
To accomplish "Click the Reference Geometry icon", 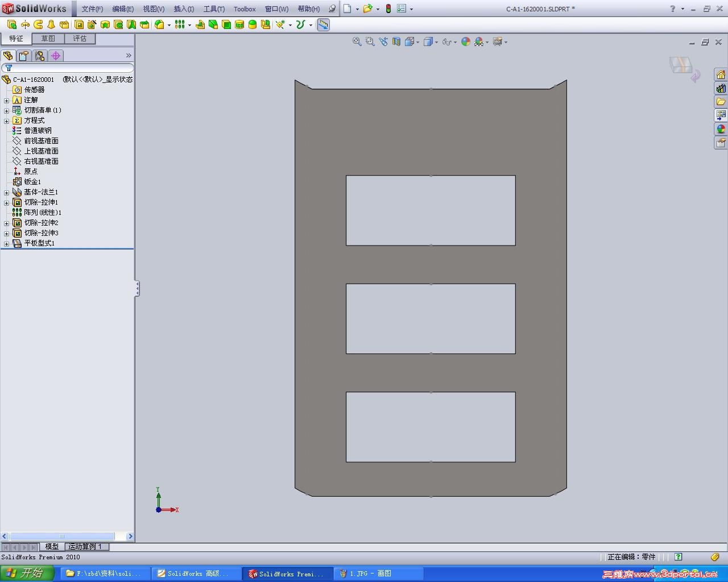I will click(280, 24).
